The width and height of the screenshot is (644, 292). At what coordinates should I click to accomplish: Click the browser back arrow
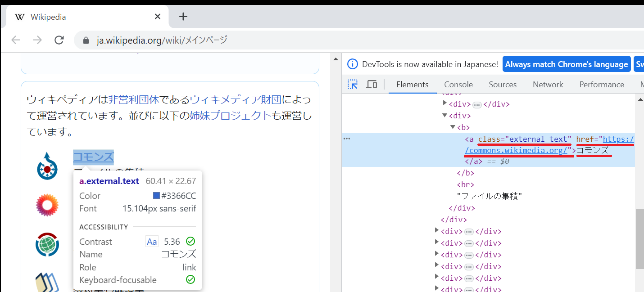click(x=16, y=40)
